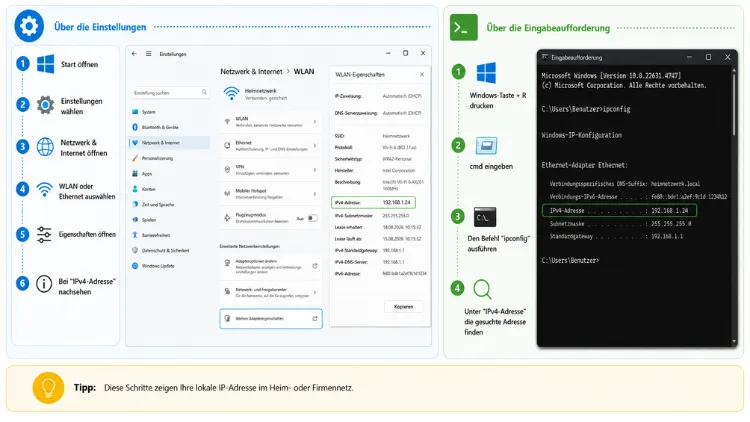Click the "Netzwerk & Internet" breadcrumb
This screenshot has width=750, height=422.
pos(251,71)
